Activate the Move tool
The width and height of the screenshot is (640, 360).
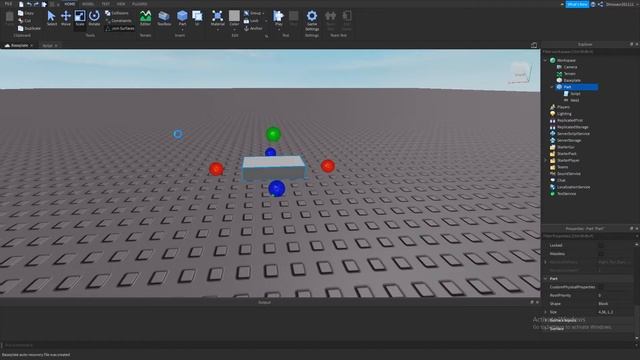click(66, 18)
